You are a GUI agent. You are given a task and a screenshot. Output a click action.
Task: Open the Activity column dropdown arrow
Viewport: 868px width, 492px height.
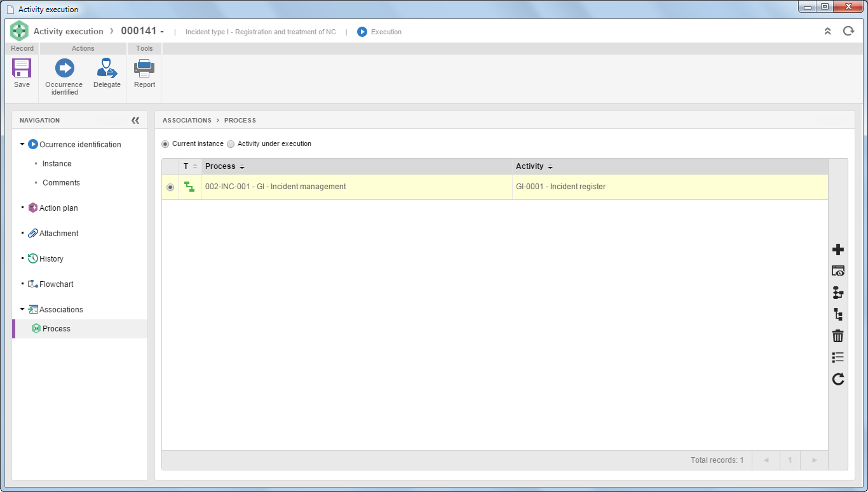pyautogui.click(x=550, y=167)
